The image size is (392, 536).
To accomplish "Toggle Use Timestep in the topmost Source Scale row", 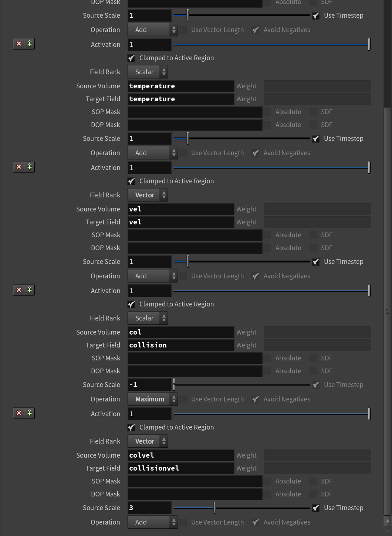I will click(x=316, y=16).
